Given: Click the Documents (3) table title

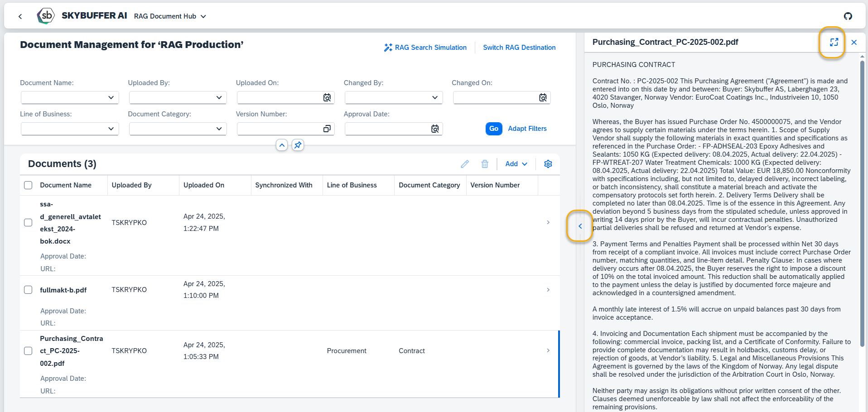Looking at the screenshot, I should [x=62, y=164].
